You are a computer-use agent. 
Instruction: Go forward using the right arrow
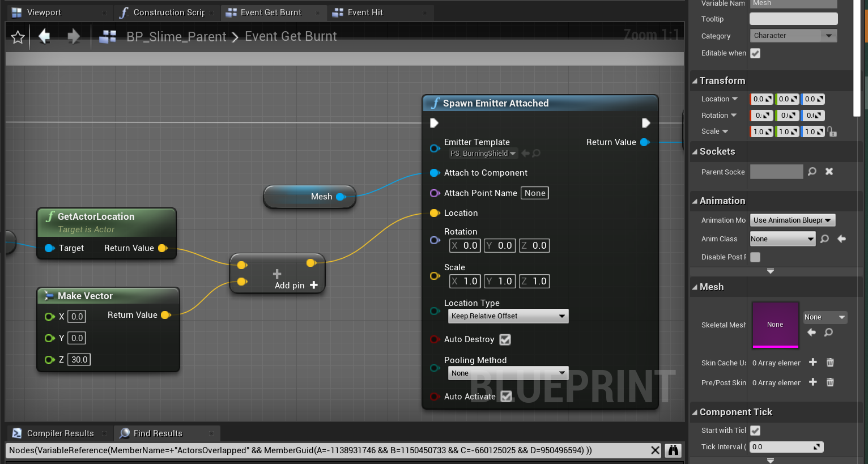[x=74, y=37]
